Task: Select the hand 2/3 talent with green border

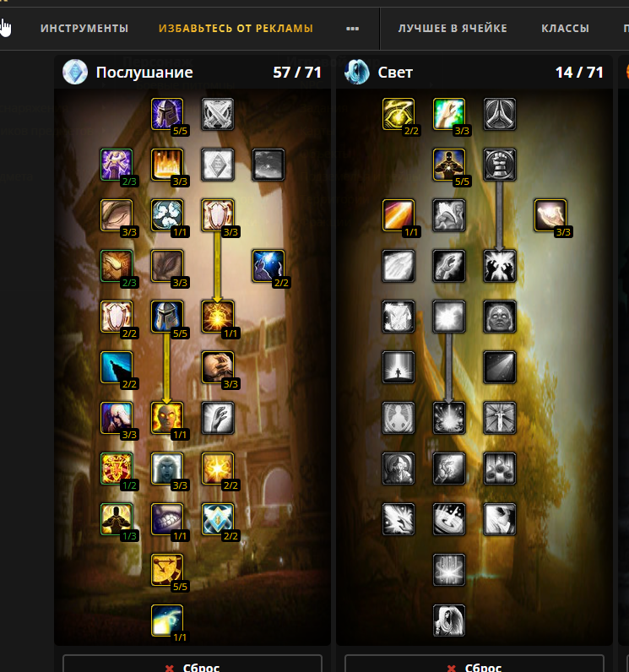Action: (x=117, y=266)
